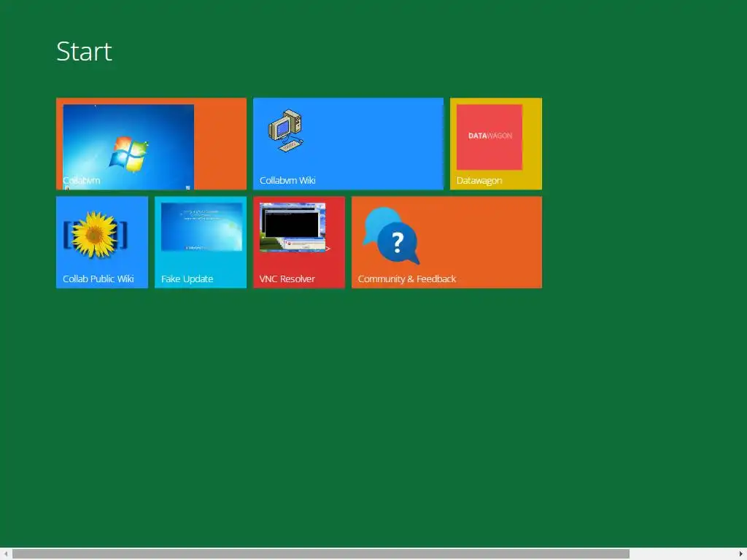The height and width of the screenshot is (560, 747).
Task: Open the Community & Feedback label
Action: click(x=407, y=279)
